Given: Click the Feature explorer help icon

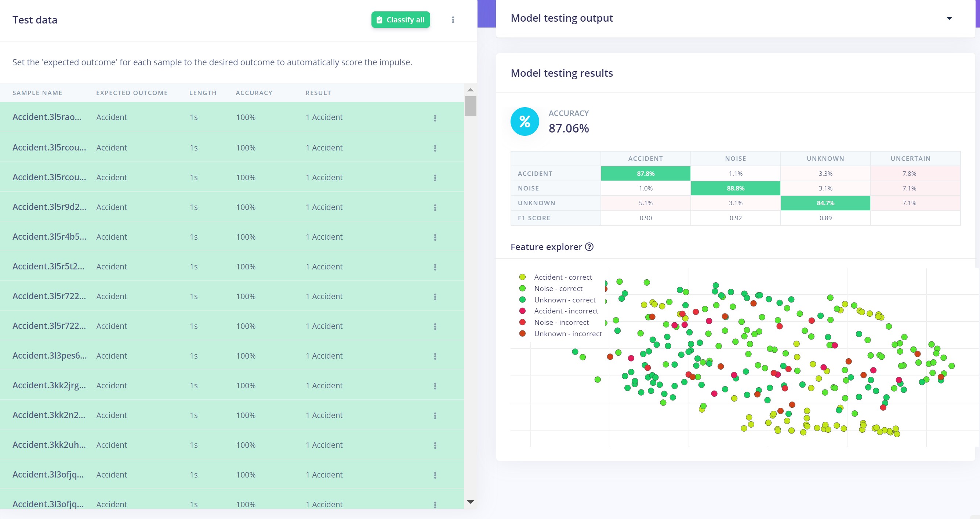Looking at the screenshot, I should pos(589,247).
